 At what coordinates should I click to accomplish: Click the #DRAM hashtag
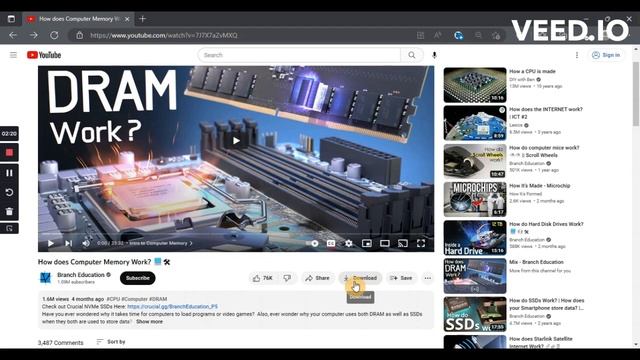click(x=157, y=299)
